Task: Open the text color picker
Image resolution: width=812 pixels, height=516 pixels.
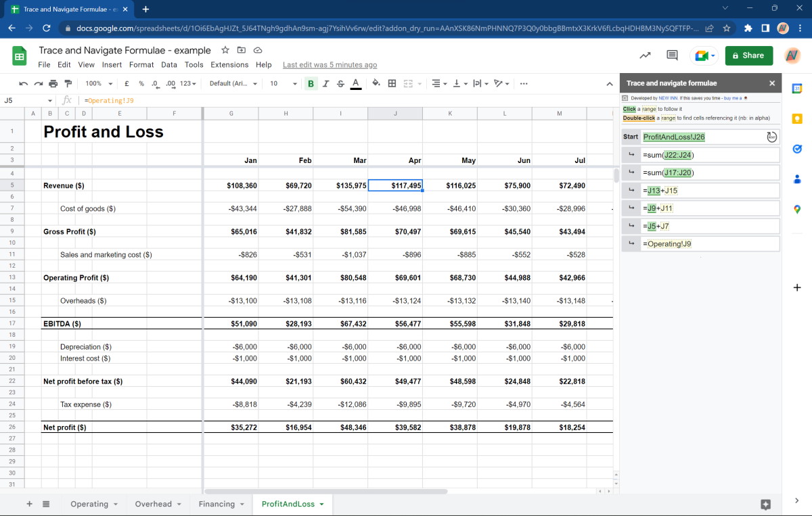Action: 355,83
